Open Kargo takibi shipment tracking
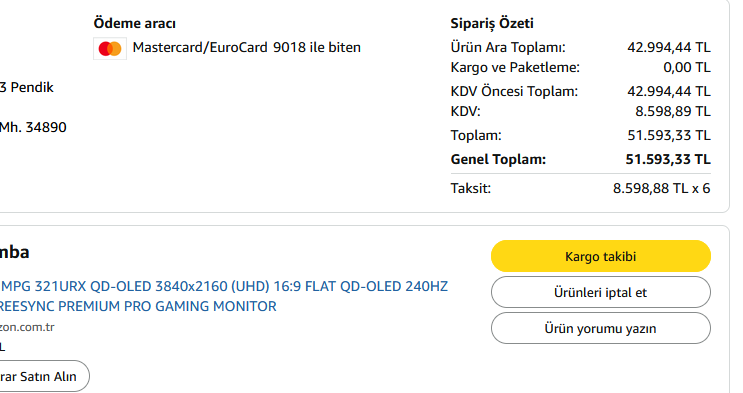The image size is (743, 393). pos(600,256)
